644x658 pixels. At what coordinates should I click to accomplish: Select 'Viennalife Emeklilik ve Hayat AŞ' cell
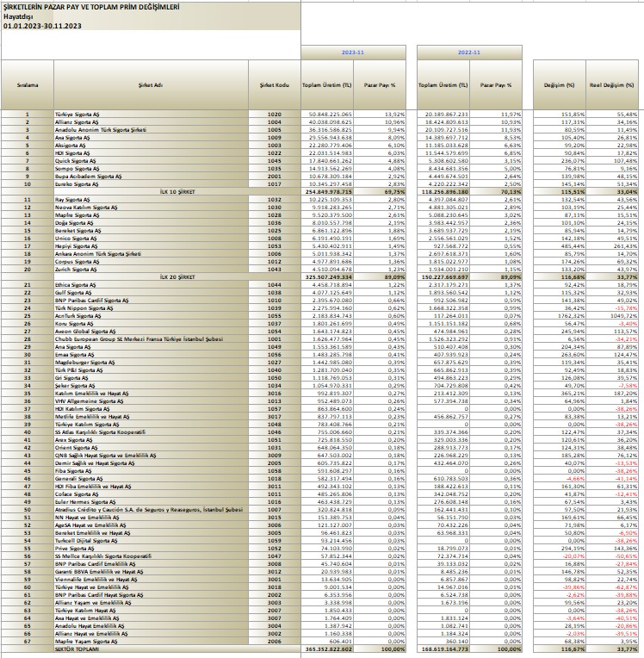151,579
